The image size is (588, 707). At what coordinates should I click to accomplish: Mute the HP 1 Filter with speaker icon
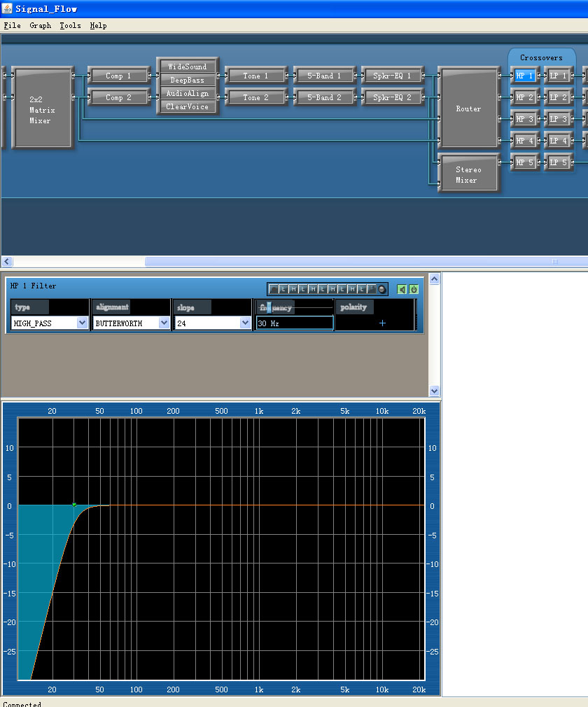click(401, 289)
